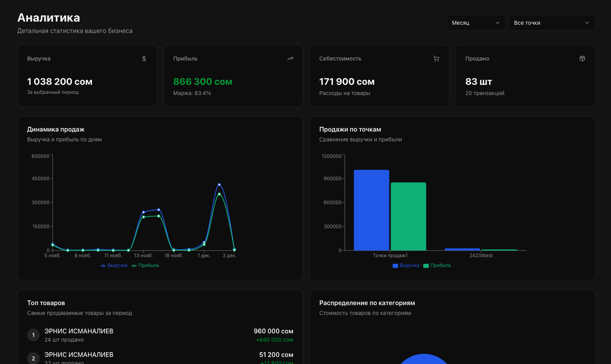This screenshot has width=611, height=364.
Task: Click the 866 300 сом profit value
Action: [x=203, y=82]
